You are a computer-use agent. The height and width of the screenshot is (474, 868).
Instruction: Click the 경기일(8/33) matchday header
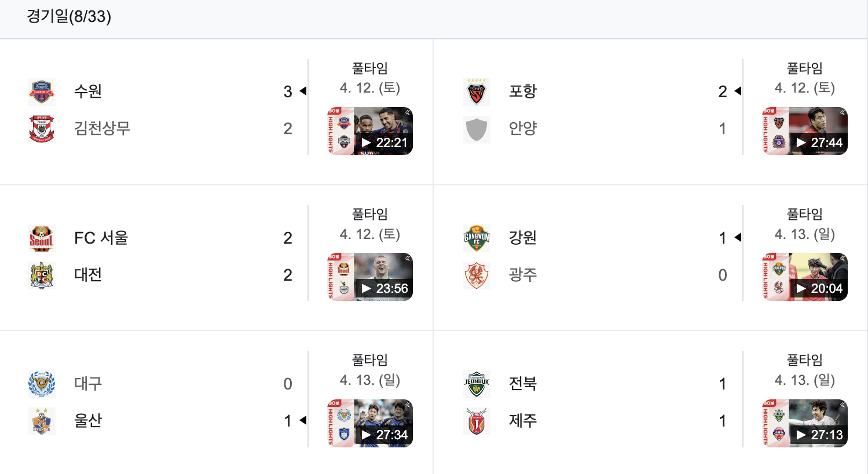[69, 16]
